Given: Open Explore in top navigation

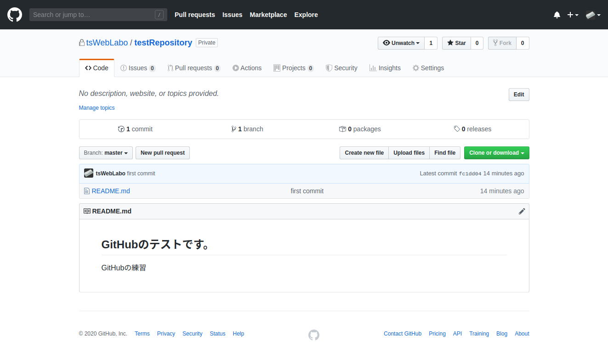Looking at the screenshot, I should click(306, 15).
